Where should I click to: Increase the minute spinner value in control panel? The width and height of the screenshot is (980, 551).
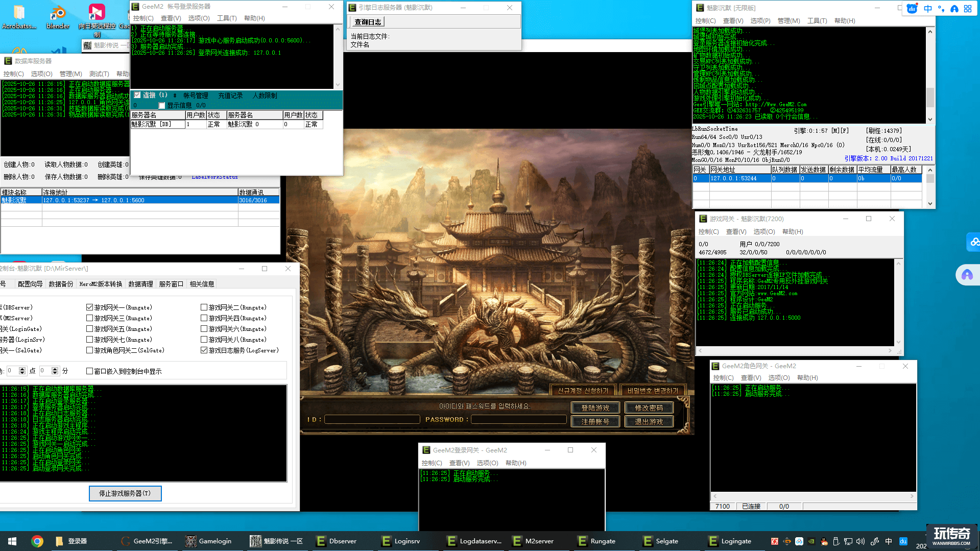[x=55, y=369]
